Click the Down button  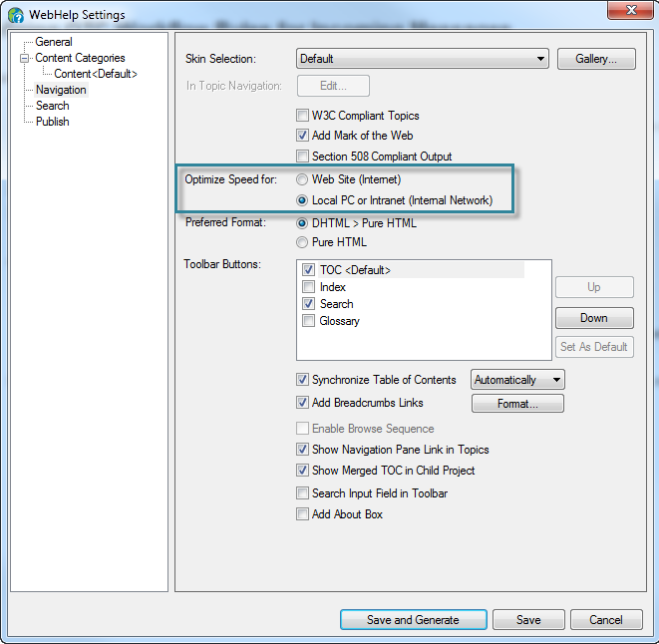click(x=594, y=318)
